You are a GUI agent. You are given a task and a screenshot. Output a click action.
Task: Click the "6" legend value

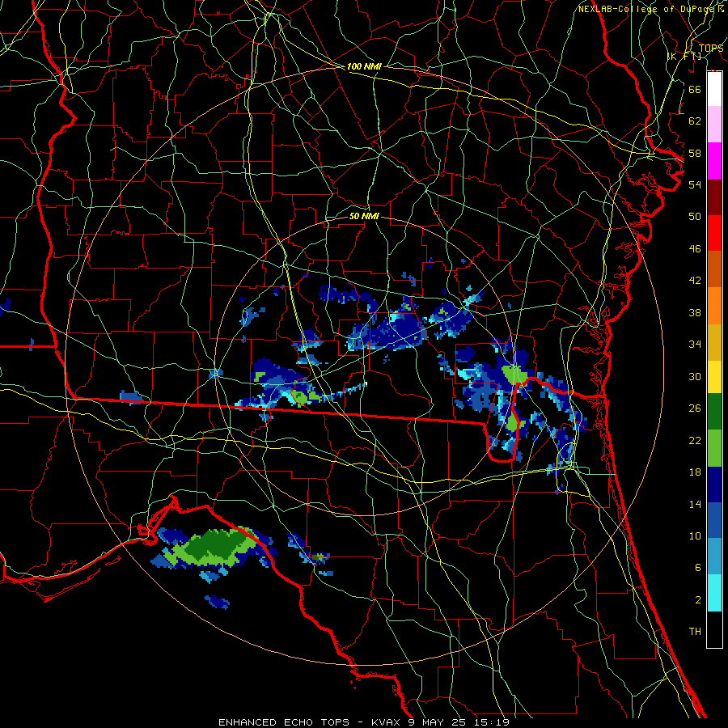697,568
